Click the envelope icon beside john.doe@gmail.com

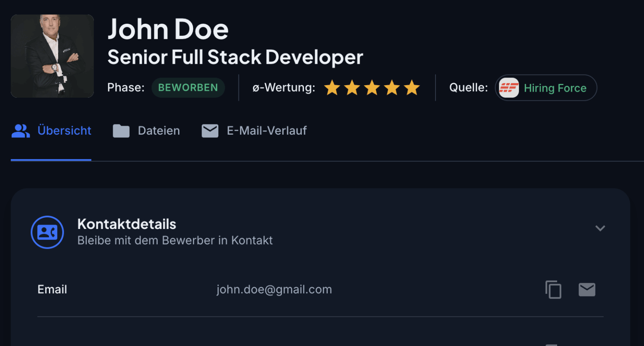(587, 290)
